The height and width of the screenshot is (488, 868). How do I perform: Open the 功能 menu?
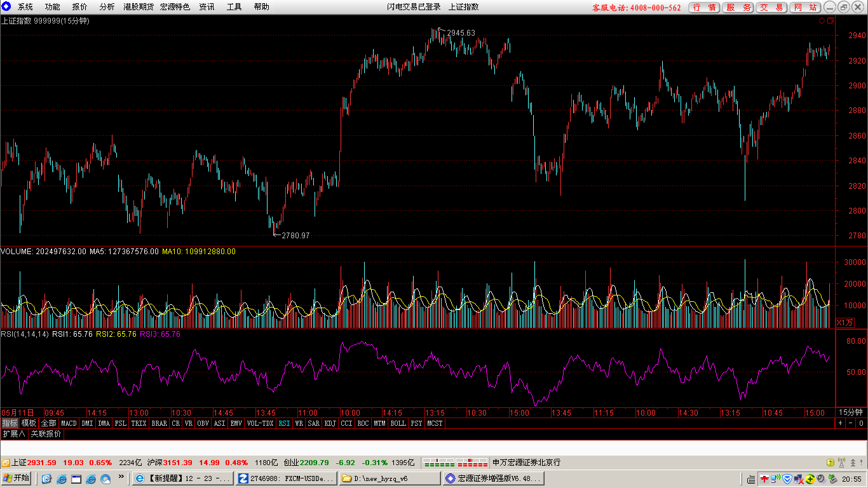[53, 7]
